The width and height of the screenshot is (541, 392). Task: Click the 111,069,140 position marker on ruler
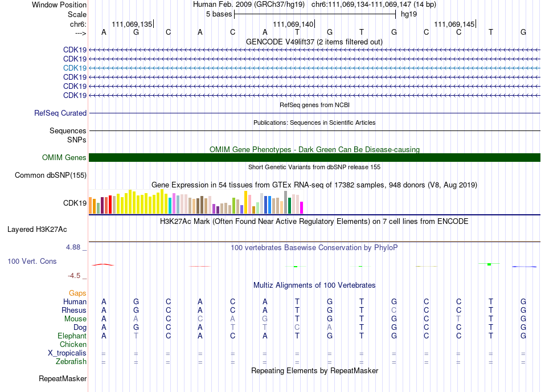coord(293,24)
